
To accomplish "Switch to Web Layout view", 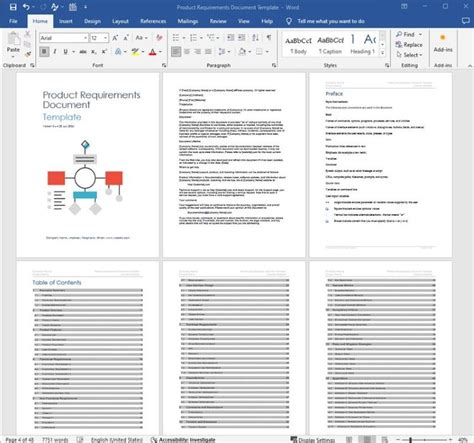I will [x=385, y=440].
